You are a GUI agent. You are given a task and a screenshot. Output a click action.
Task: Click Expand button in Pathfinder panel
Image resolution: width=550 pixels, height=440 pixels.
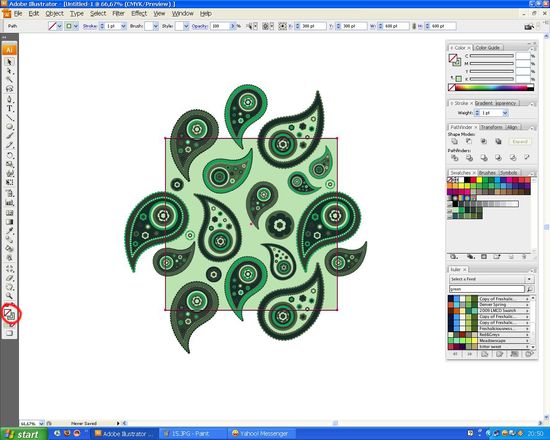(x=519, y=142)
